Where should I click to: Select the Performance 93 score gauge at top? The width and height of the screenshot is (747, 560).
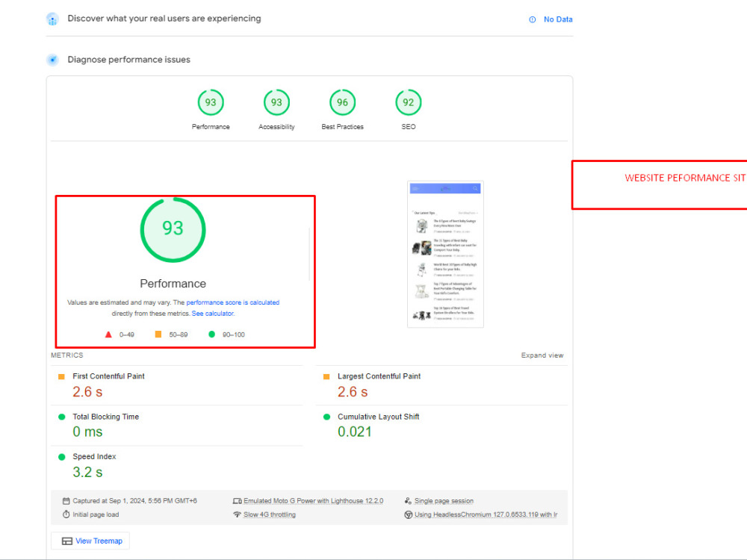[211, 102]
